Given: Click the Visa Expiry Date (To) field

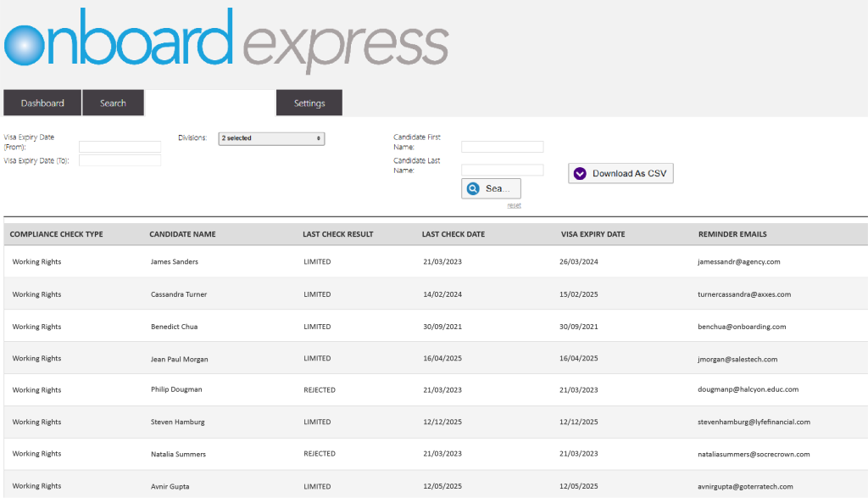Looking at the screenshot, I should coord(120,160).
